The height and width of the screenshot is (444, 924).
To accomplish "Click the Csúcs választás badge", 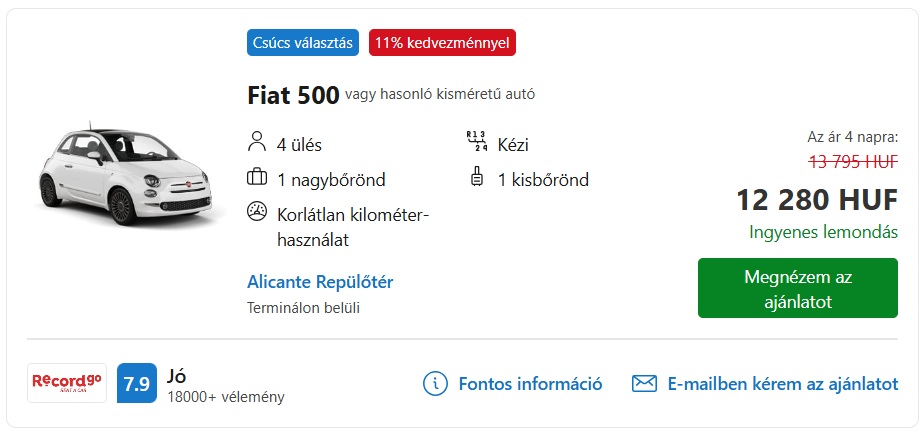I will tap(303, 43).
